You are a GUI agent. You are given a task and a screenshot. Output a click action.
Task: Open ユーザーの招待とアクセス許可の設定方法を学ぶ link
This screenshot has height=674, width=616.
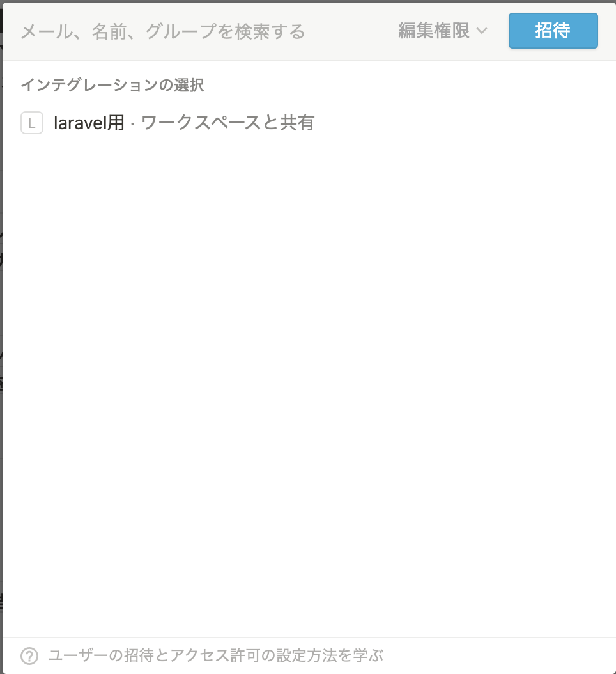tap(215, 656)
